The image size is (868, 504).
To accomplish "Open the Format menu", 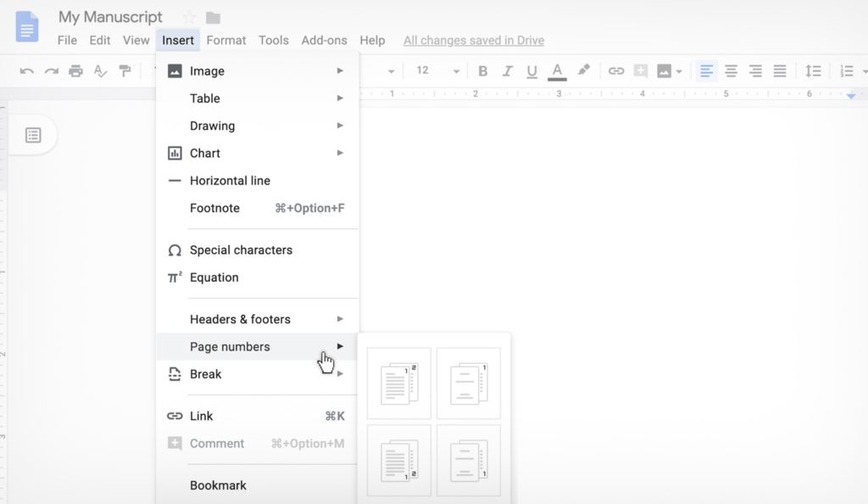I will (226, 40).
